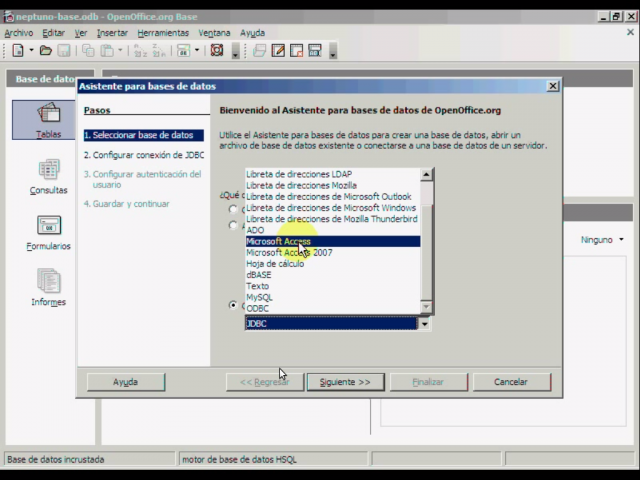Open the New document dropdown arrow

click(x=31, y=51)
